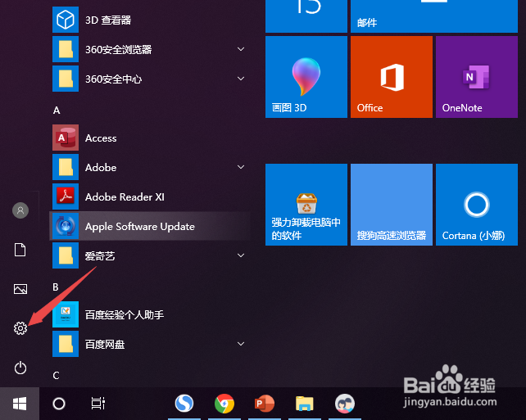Viewport: 526px width, 420px height.
Task: Open the 强力卸载电脑中的软件 tile
Action: [x=306, y=205]
